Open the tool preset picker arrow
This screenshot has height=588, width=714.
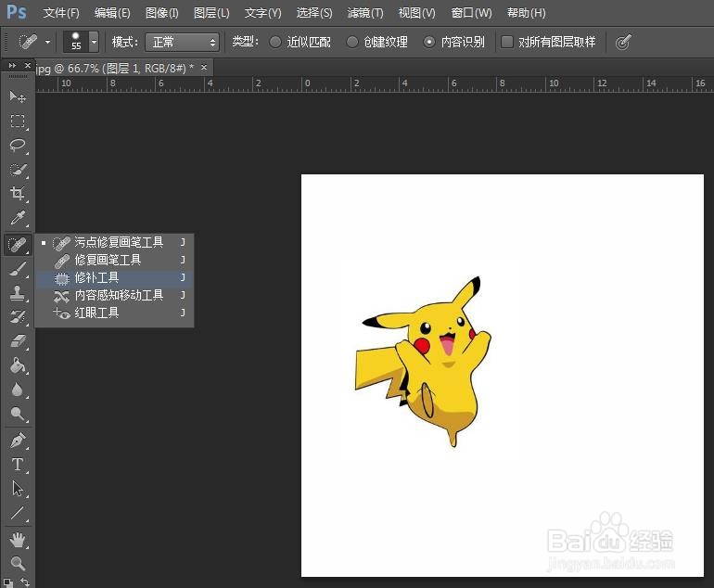[x=47, y=42]
